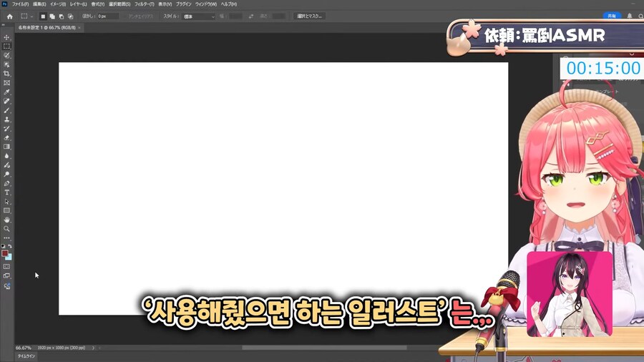The width and height of the screenshot is (644, 362).
Task: Open the 選択範囲(S) menu
Action: click(x=119, y=4)
